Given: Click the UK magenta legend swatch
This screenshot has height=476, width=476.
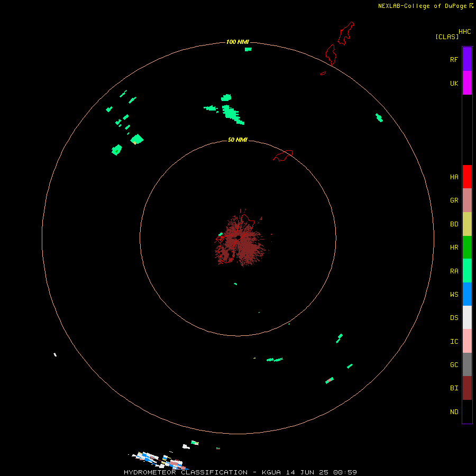Looking at the screenshot, I should [x=467, y=83].
